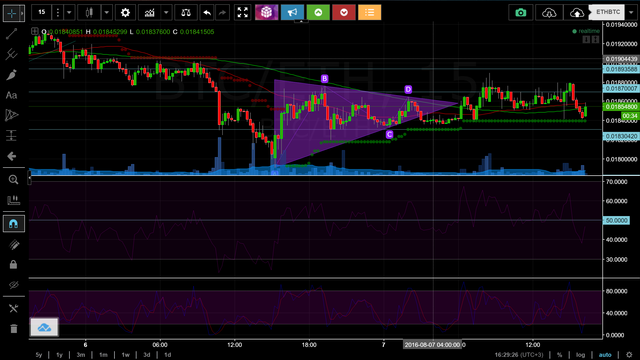Viewport: 640px width, 360px height.
Task: Click the fullscreen mode icon
Action: pos(242,13)
